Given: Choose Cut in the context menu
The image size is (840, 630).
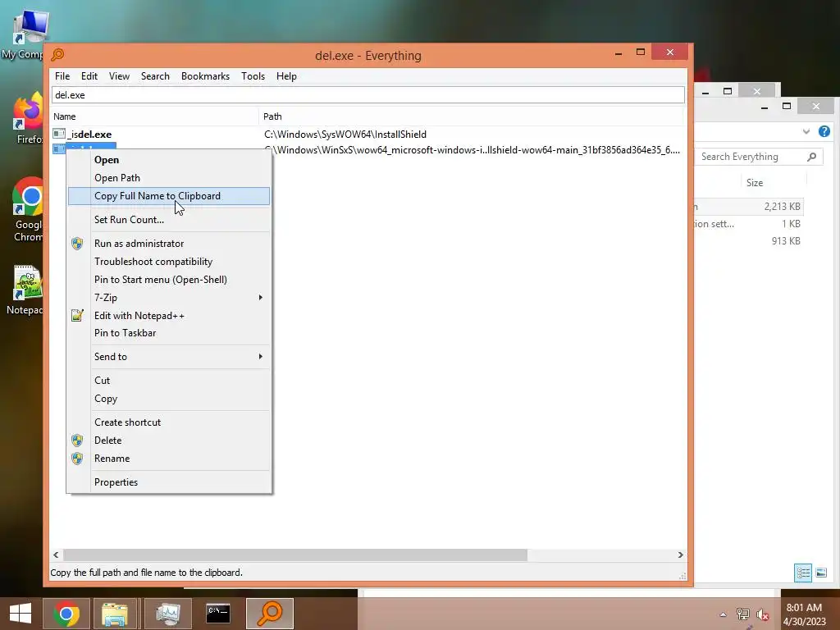Looking at the screenshot, I should [169, 381].
